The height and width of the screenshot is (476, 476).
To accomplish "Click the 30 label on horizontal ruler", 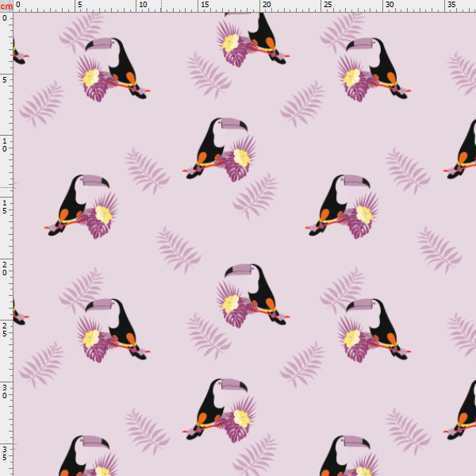I will coord(390,5).
